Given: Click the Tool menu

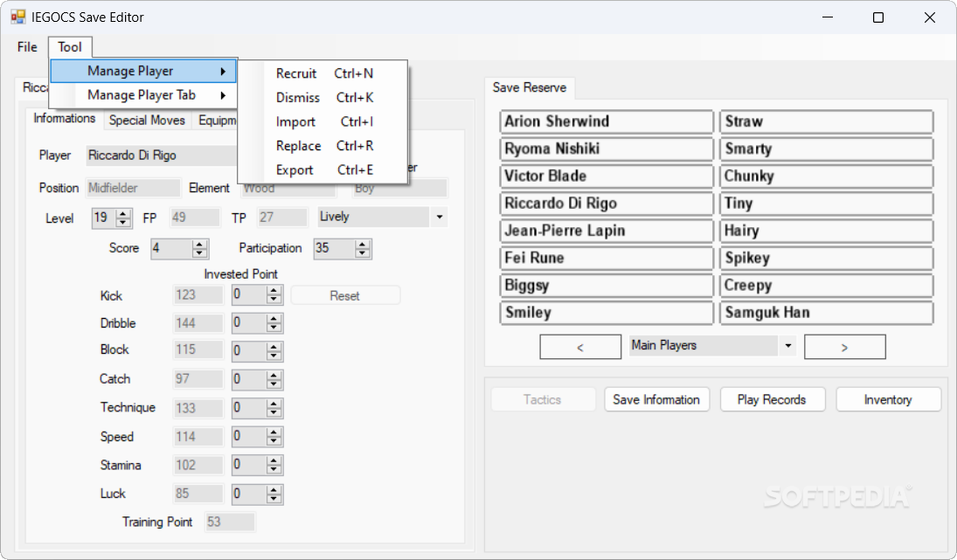Looking at the screenshot, I should 70,47.
